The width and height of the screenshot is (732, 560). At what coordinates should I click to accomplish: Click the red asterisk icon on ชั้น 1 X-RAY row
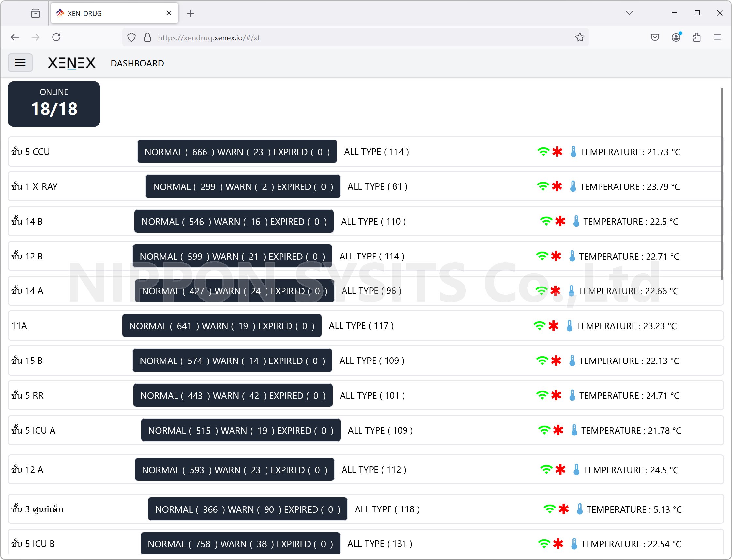pyautogui.click(x=557, y=186)
